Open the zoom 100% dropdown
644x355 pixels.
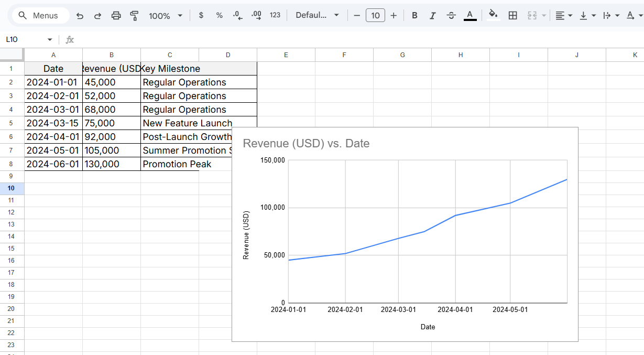point(166,16)
